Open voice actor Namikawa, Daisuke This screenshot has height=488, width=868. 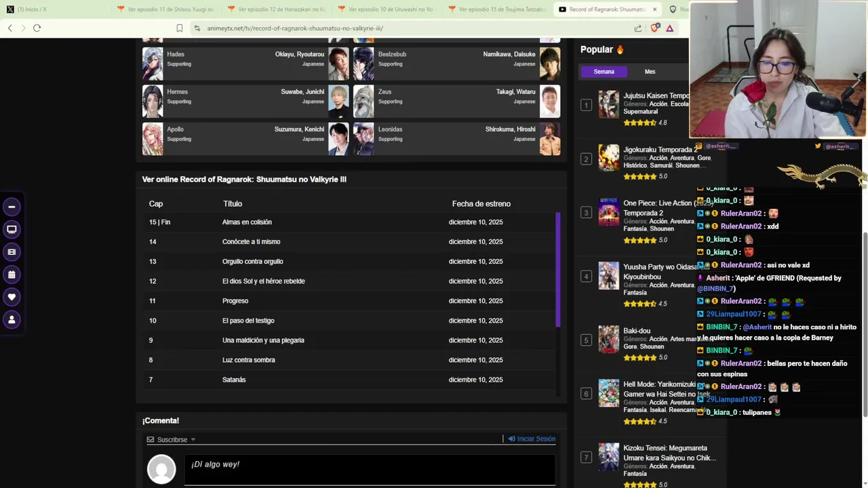click(x=509, y=54)
